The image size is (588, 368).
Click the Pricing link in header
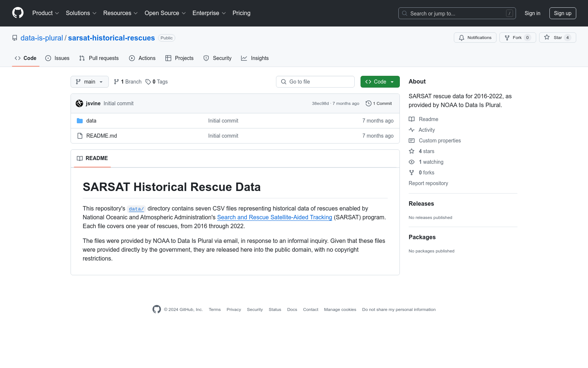click(x=241, y=13)
